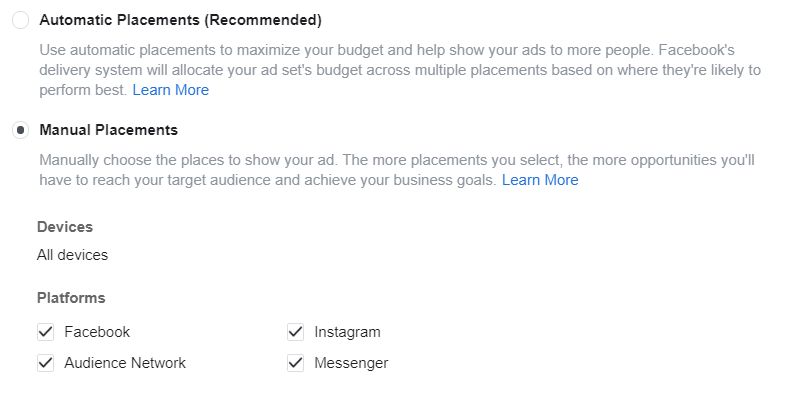The image size is (802, 394).
Task: Click the Automatic Placements heading text
Action: point(180,20)
